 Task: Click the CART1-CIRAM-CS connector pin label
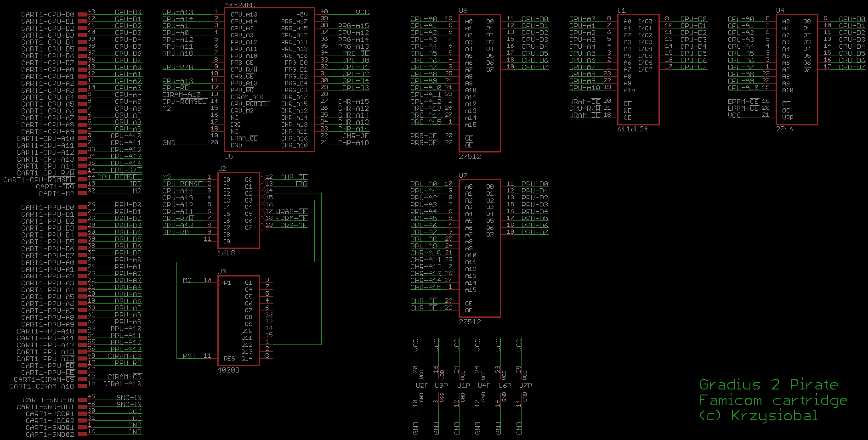(44, 380)
